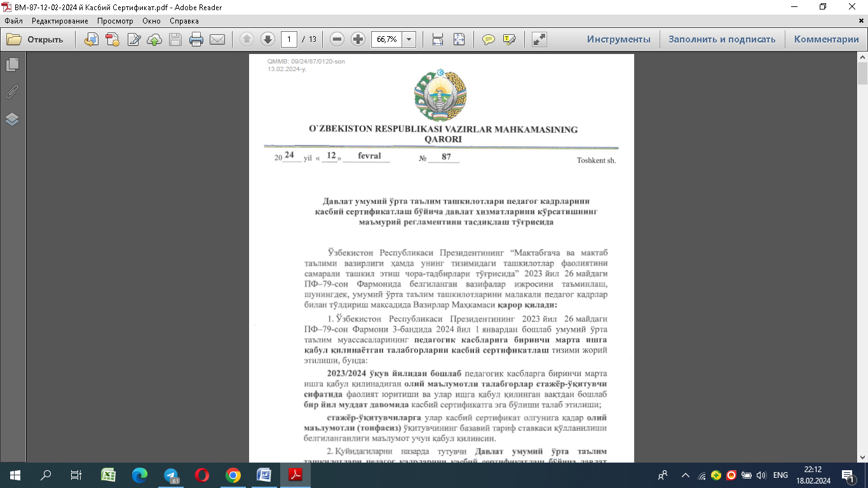Go to next page arrow
This screenshot has height=488, width=868.
coord(268,39)
